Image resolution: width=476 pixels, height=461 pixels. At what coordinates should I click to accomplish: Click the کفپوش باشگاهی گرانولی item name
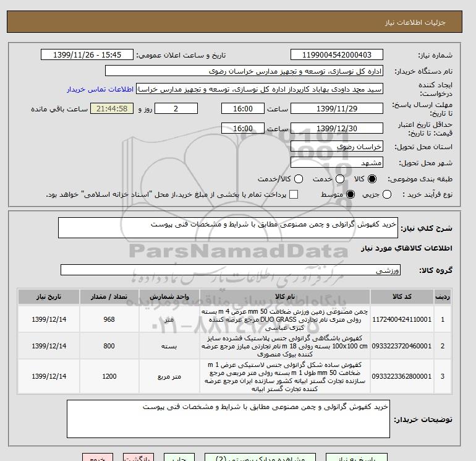click(x=285, y=346)
